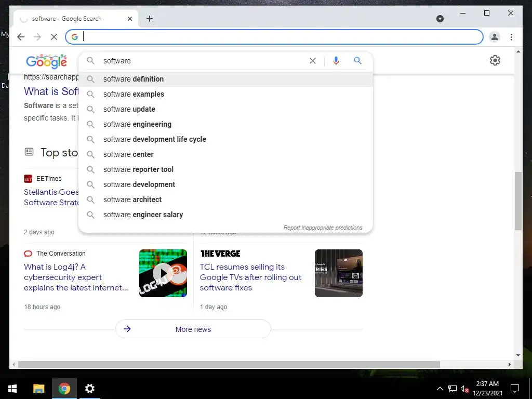
Task: Click the browser address bar
Action: (274, 37)
